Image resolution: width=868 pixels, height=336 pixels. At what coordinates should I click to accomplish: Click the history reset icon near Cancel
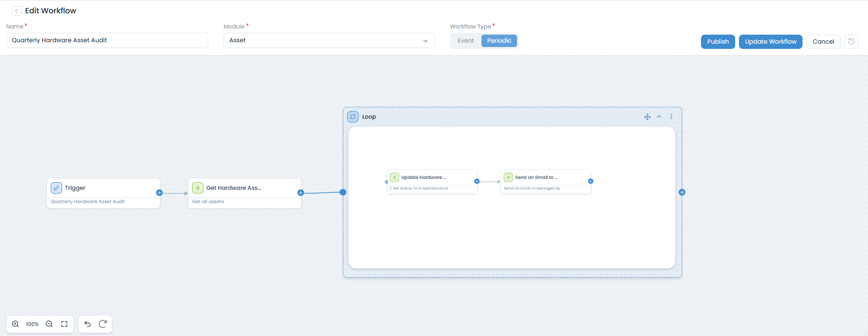click(851, 41)
